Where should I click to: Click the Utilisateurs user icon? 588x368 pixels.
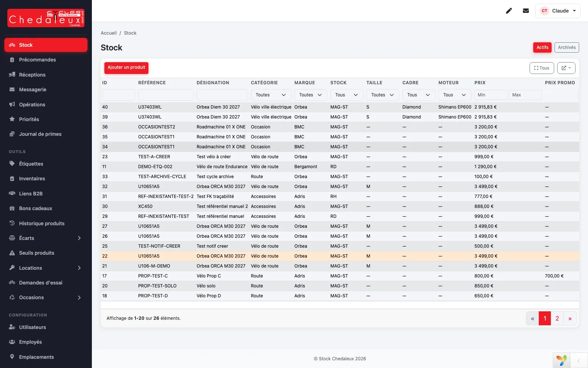[x=12, y=327]
